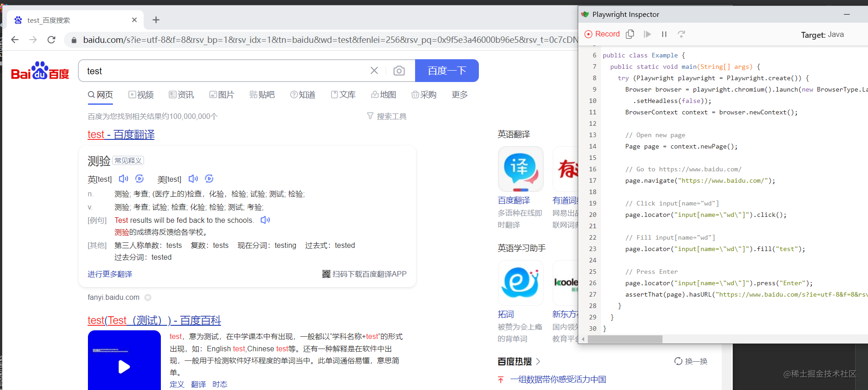The width and height of the screenshot is (868, 390).
Task: Click the 常见释义 tag
Action: click(x=128, y=160)
